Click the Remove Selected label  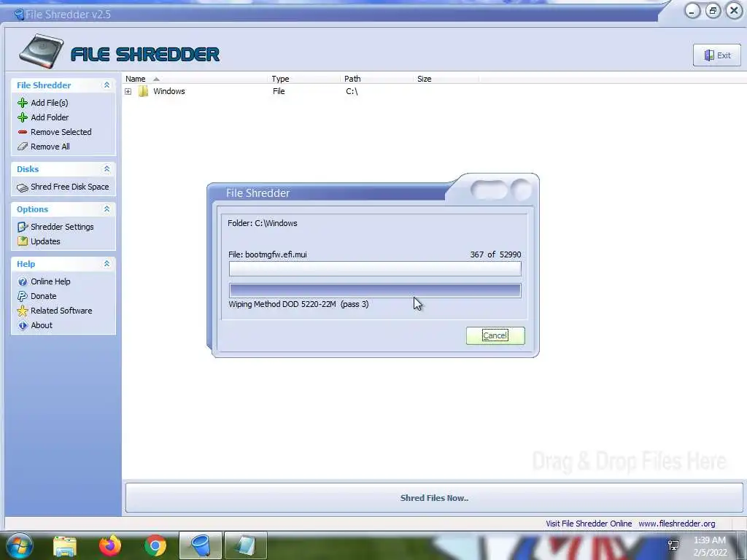pyautogui.click(x=61, y=132)
